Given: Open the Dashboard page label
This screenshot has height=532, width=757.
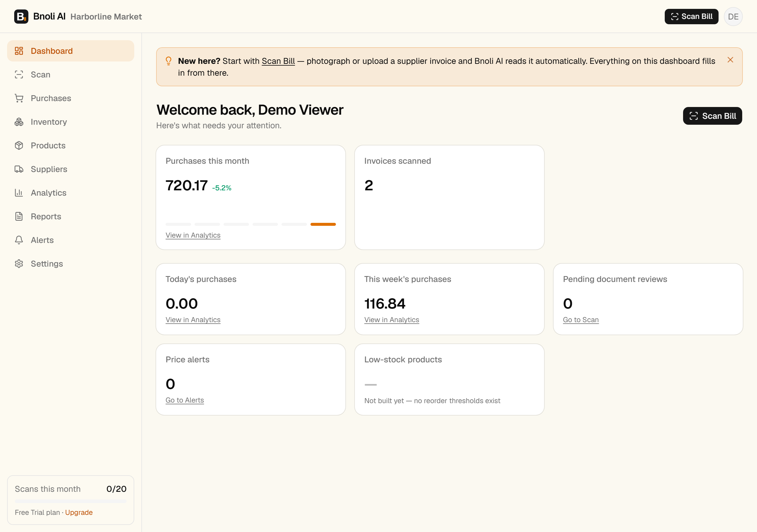Looking at the screenshot, I should point(52,51).
